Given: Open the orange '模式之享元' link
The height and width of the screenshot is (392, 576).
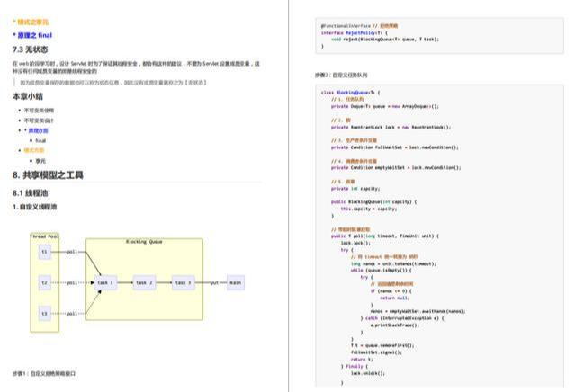Looking at the screenshot, I should 31,22.
